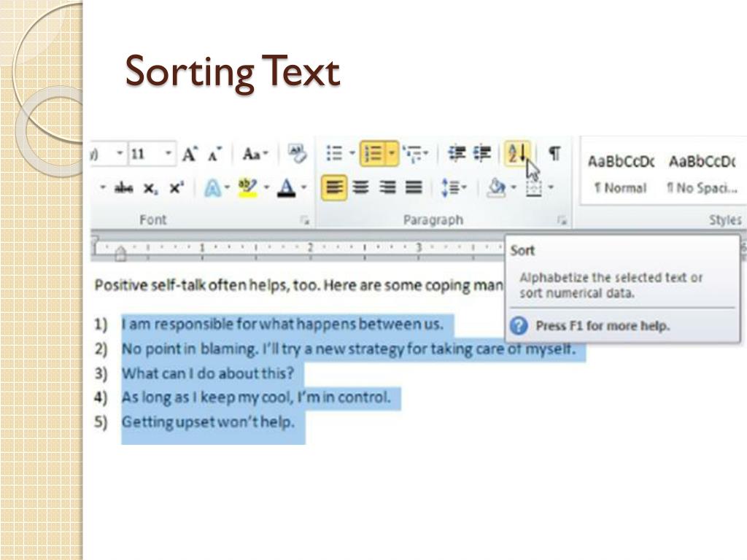Viewport: 747px width, 560px height.
Task: Click the Grow Font button
Action: click(190, 154)
